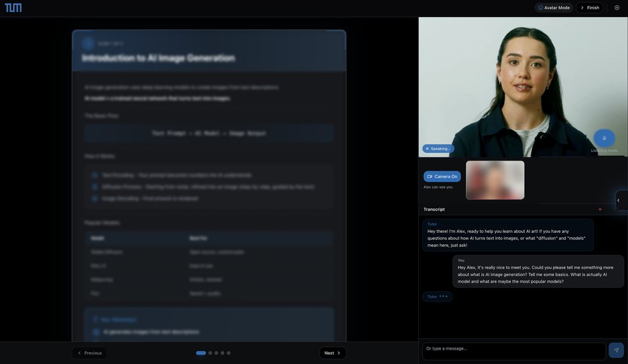Click the message input field
The image size is (628, 364).
[x=514, y=351]
